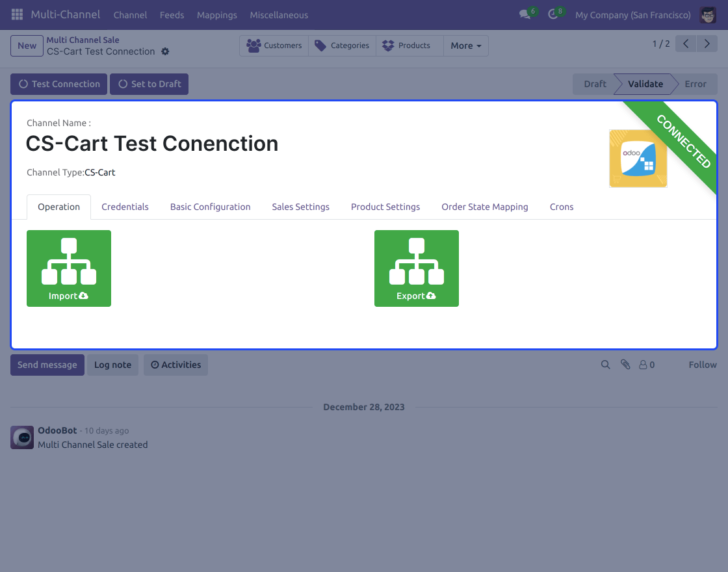The image size is (728, 572).
Task: Edit the CS-Cart Test Conenction name field
Action: pos(152,144)
